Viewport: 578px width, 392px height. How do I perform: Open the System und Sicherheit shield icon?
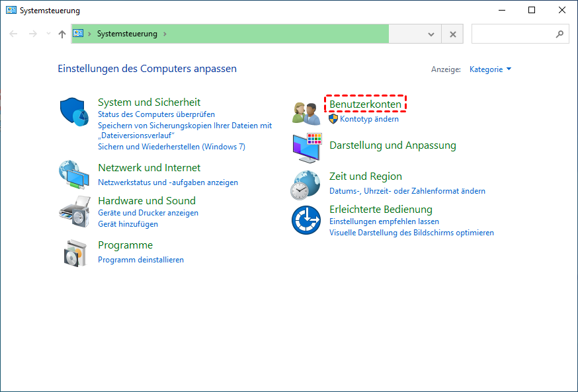pyautogui.click(x=74, y=112)
